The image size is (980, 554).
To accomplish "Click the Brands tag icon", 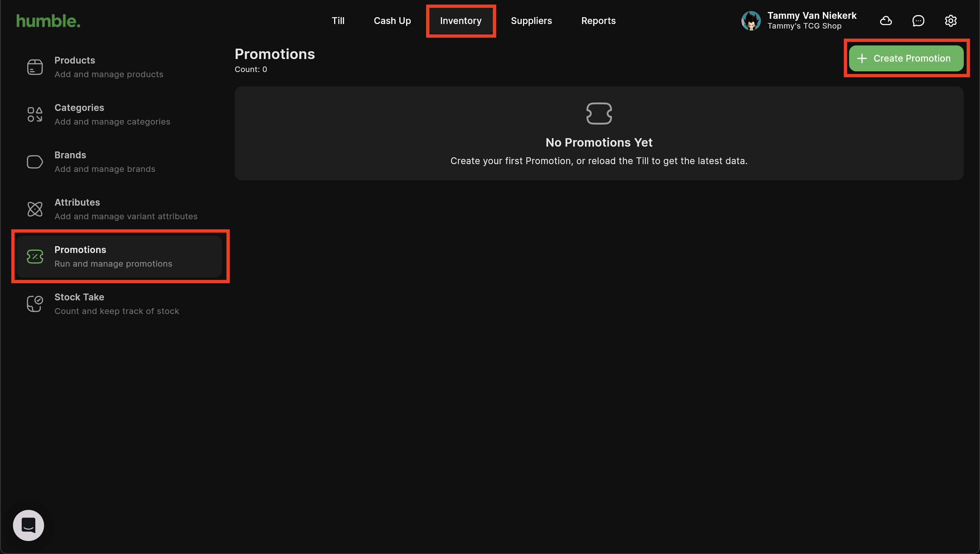I will (35, 162).
